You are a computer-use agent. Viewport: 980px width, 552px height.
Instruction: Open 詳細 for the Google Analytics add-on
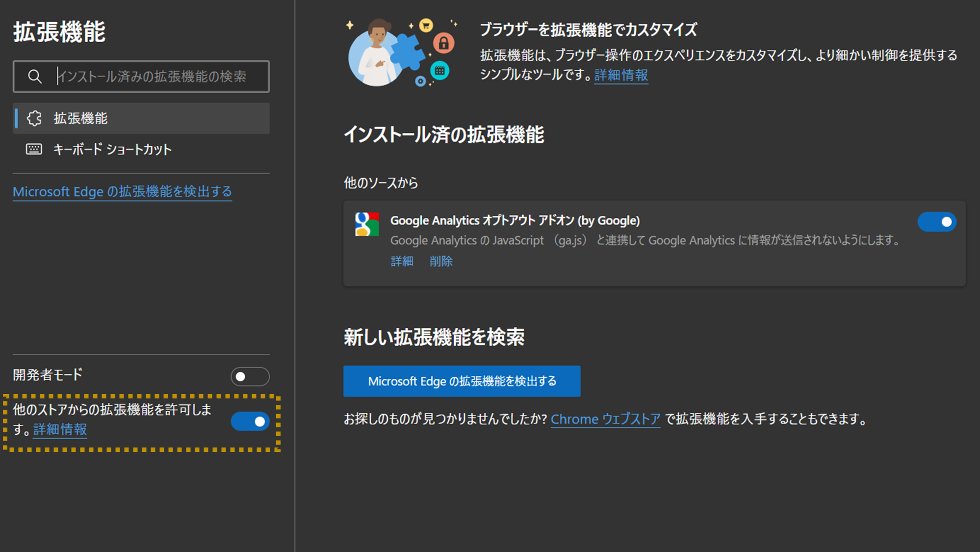pyautogui.click(x=402, y=261)
